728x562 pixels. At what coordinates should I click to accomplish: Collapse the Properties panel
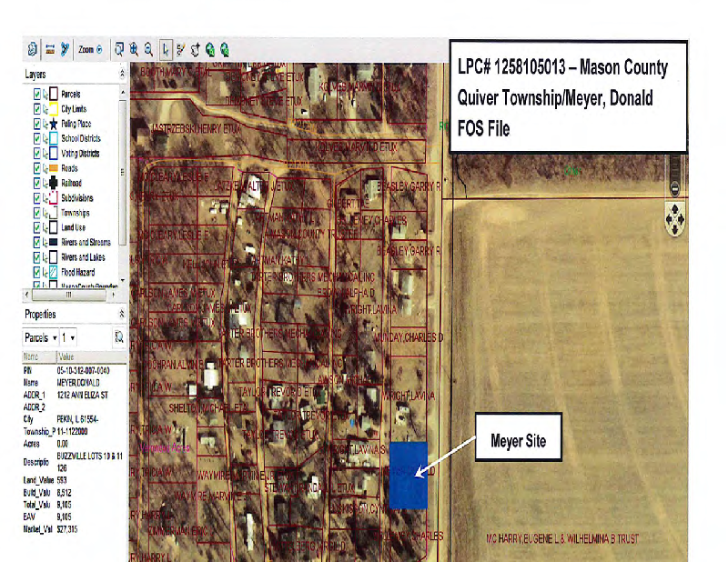point(122,314)
